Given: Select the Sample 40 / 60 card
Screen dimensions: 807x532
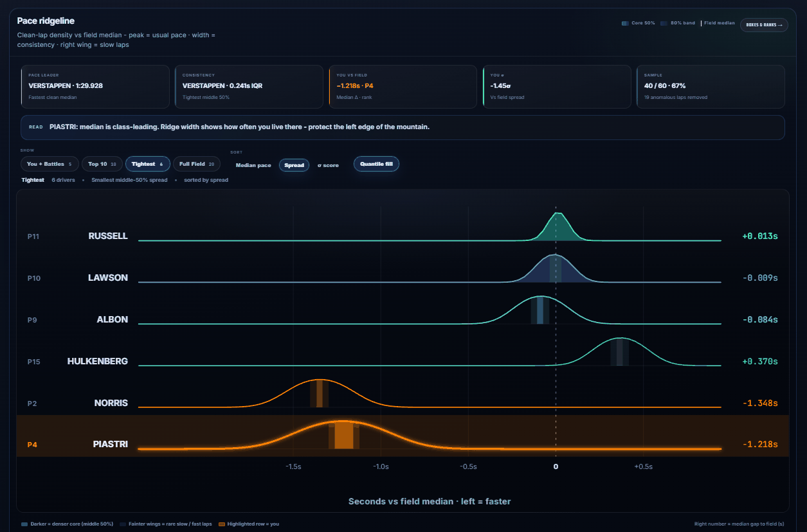Looking at the screenshot, I should pos(710,86).
